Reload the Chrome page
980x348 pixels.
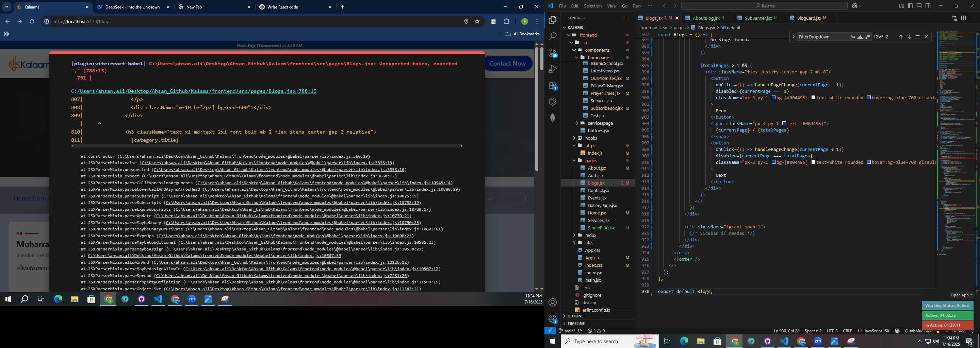click(32, 22)
